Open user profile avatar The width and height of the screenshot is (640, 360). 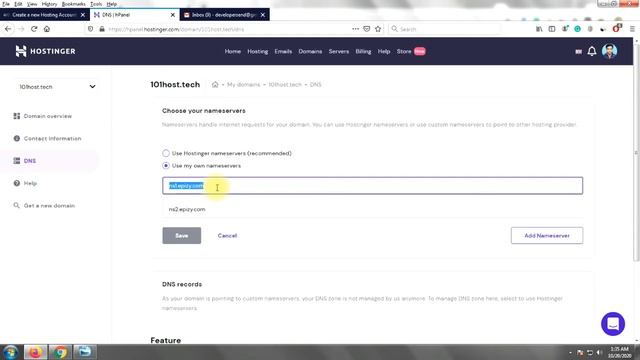(609, 51)
